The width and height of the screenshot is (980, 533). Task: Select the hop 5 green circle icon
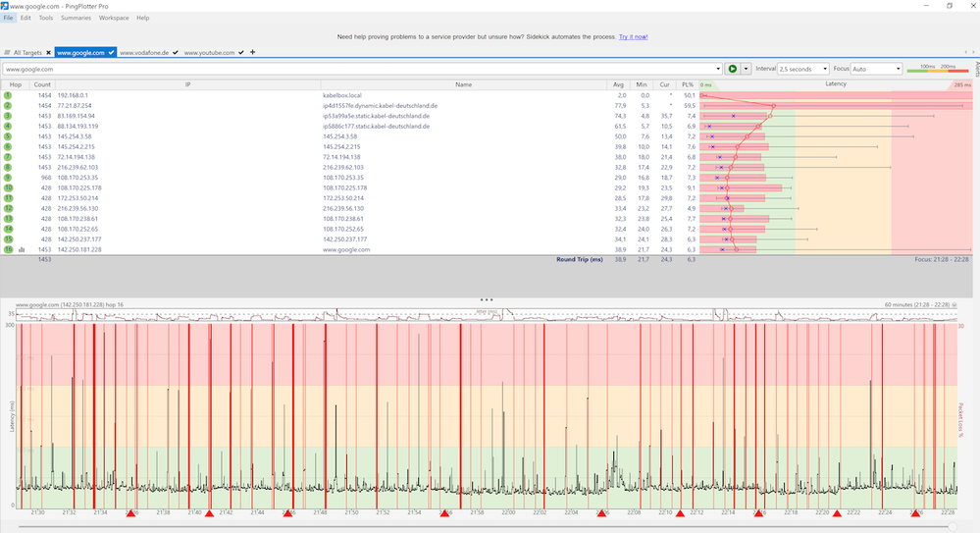[x=8, y=136]
